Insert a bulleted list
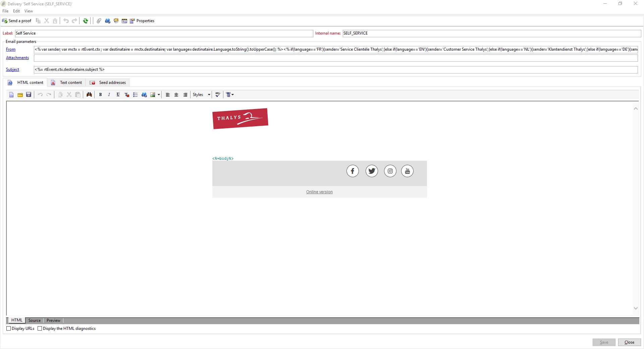 pyautogui.click(x=136, y=95)
